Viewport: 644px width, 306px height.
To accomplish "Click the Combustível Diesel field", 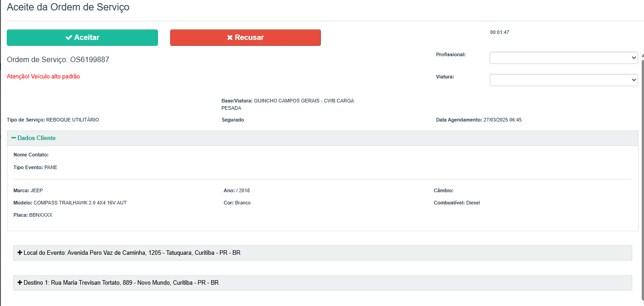I will tap(472, 203).
